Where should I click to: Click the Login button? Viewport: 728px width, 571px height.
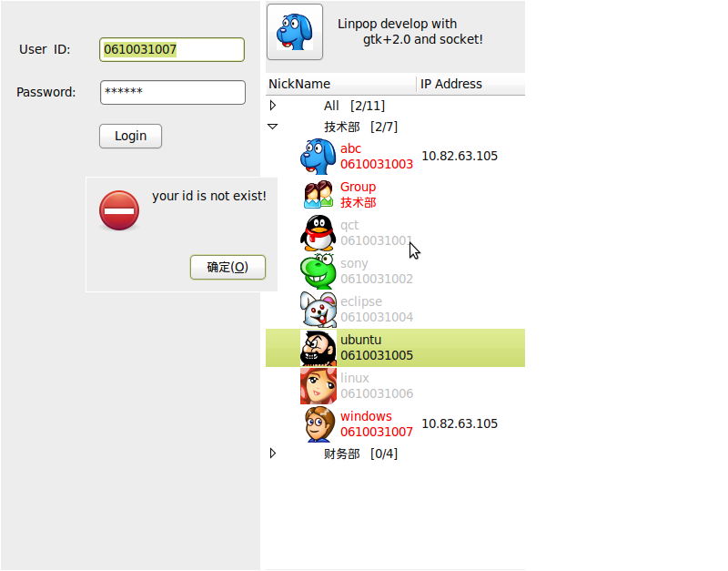pos(130,136)
